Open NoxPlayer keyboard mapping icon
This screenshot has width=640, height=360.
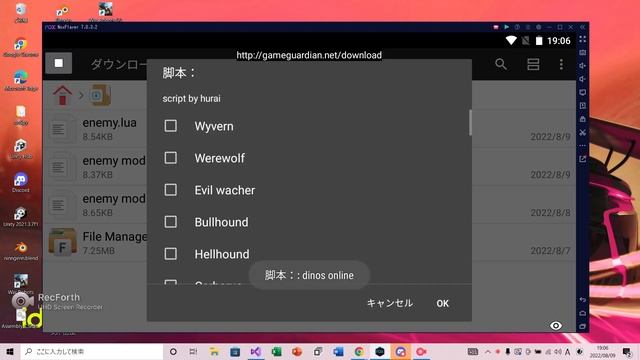[582, 53]
